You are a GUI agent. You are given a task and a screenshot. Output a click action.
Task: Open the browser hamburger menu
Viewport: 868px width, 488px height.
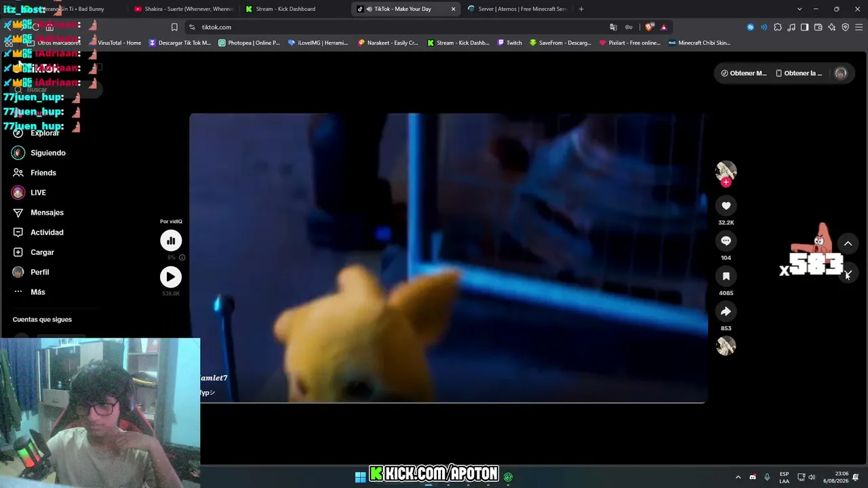click(859, 27)
